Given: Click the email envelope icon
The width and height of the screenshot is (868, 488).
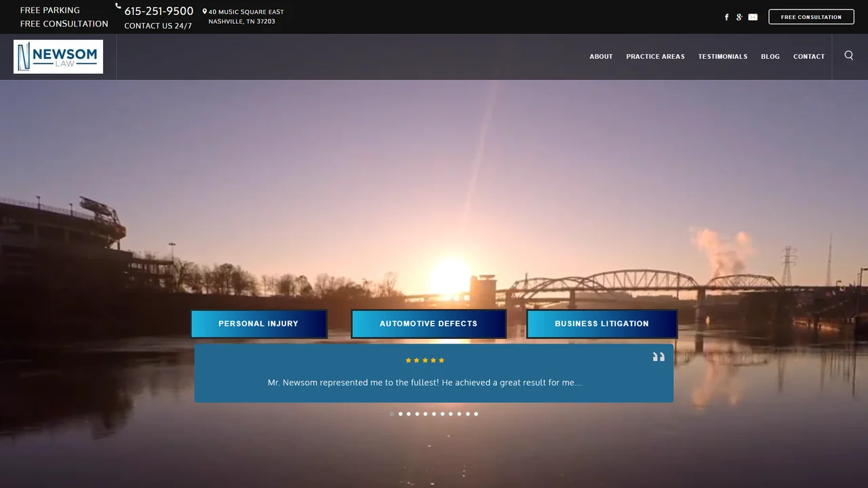Looking at the screenshot, I should [x=753, y=17].
